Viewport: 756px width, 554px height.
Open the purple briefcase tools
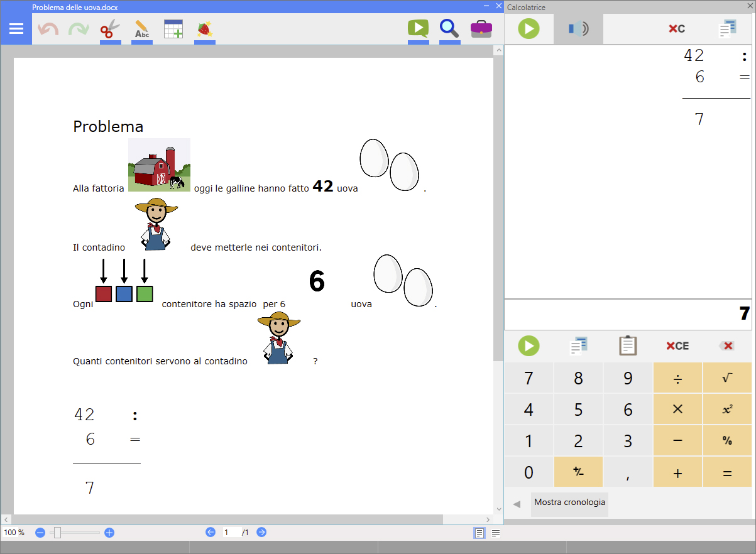pos(481,29)
